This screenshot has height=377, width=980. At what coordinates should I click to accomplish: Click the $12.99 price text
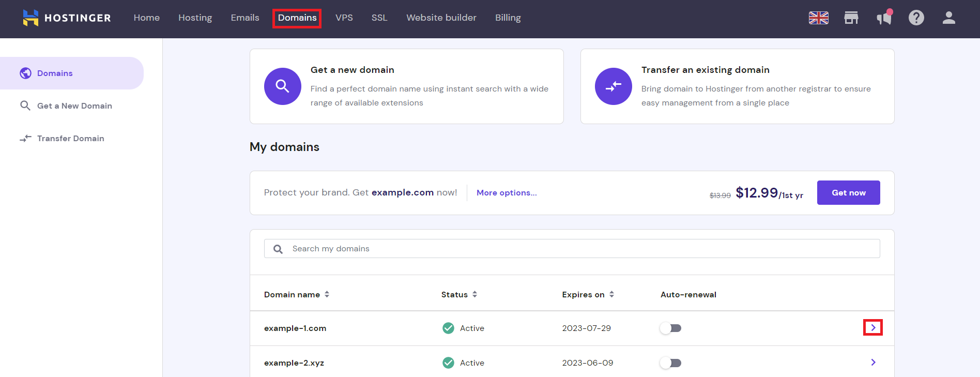click(x=757, y=192)
